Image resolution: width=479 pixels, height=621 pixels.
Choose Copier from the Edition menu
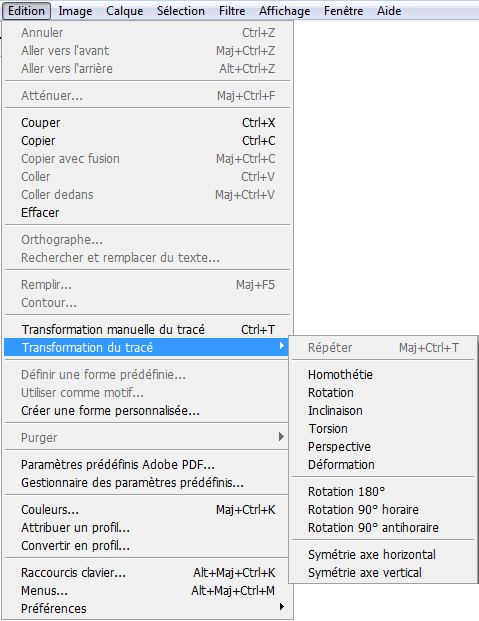[x=147, y=141]
